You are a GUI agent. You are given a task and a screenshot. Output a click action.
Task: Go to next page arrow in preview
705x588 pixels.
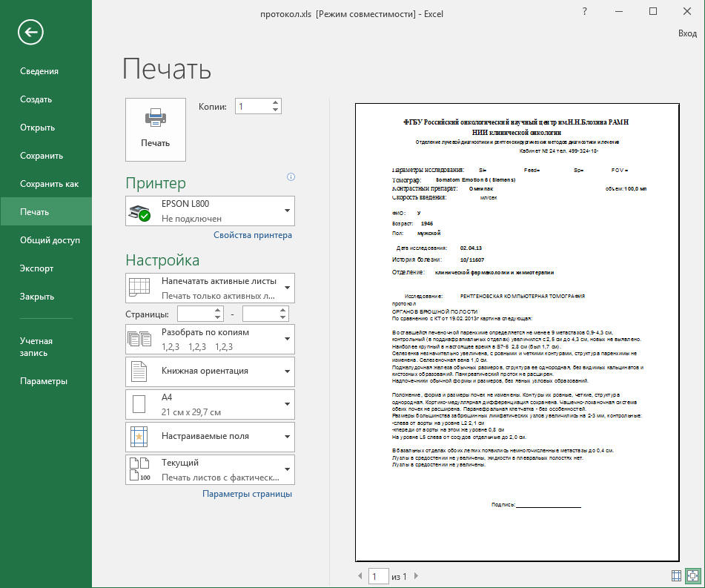pyautogui.click(x=415, y=576)
